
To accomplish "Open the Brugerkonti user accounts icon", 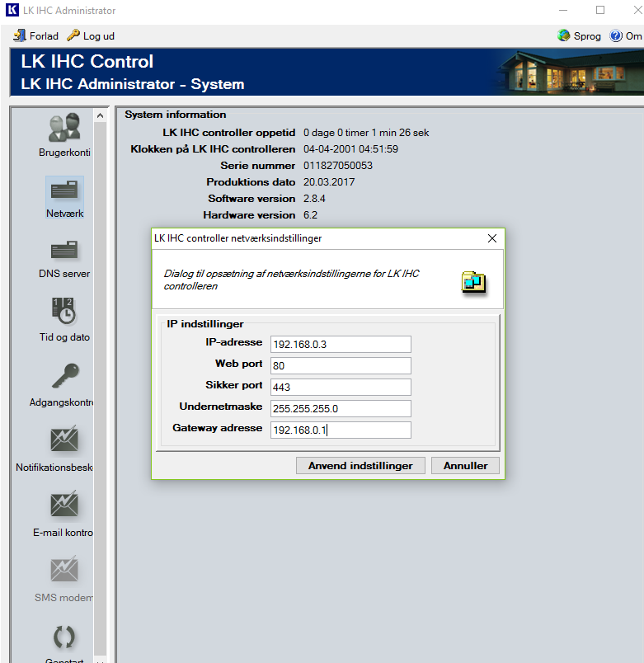I will click(64, 128).
